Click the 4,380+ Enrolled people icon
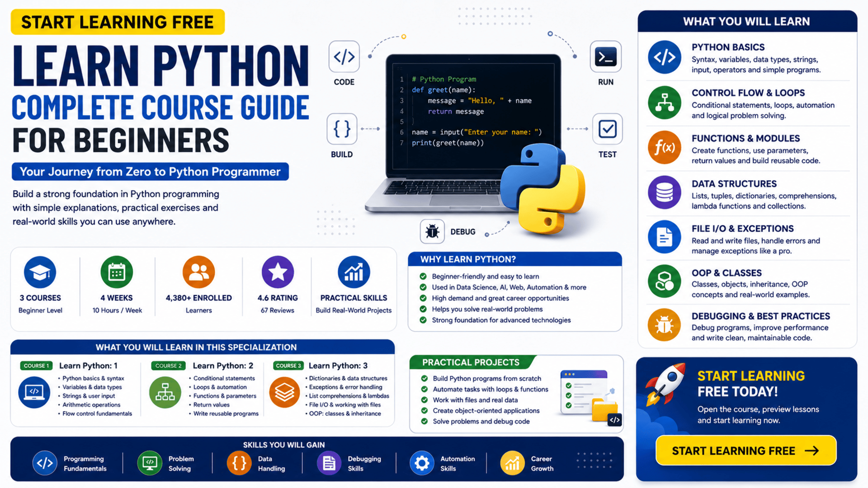Image resolution: width=868 pixels, height=488 pixels. 198,272
